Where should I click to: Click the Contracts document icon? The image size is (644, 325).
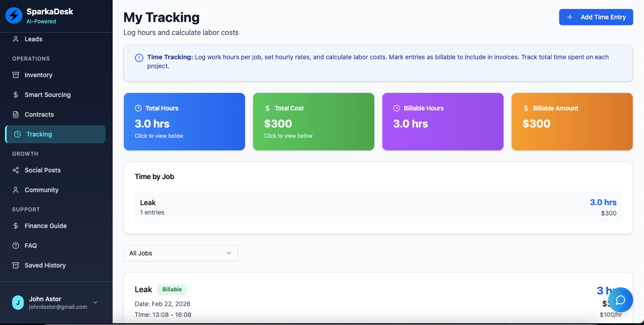(16, 114)
